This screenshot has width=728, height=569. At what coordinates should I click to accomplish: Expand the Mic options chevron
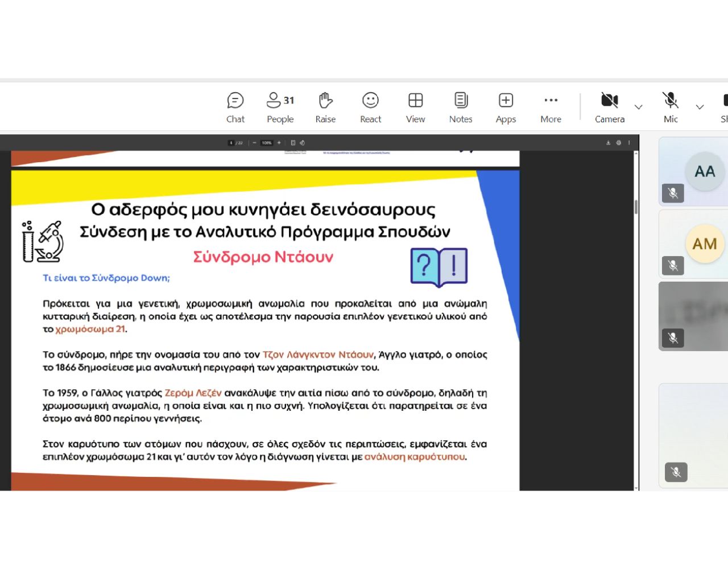coord(700,107)
